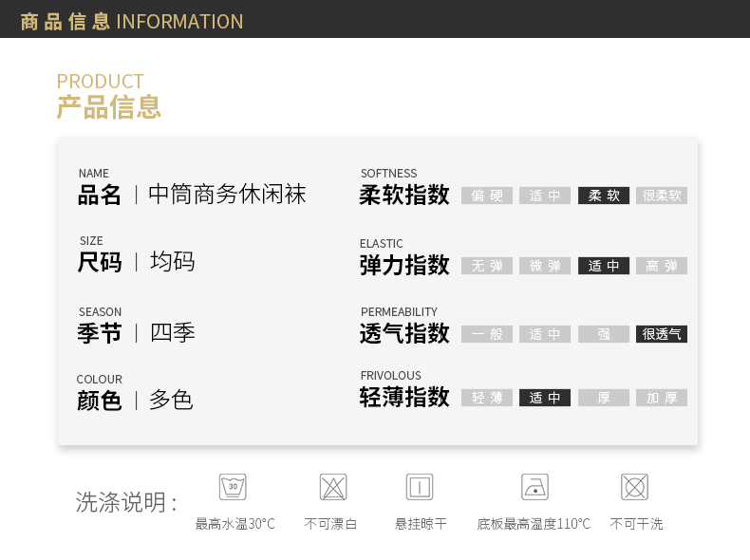Screen dimensions: 750x560
Task: Click the FRIVOLOUS English label
Action: (x=391, y=376)
